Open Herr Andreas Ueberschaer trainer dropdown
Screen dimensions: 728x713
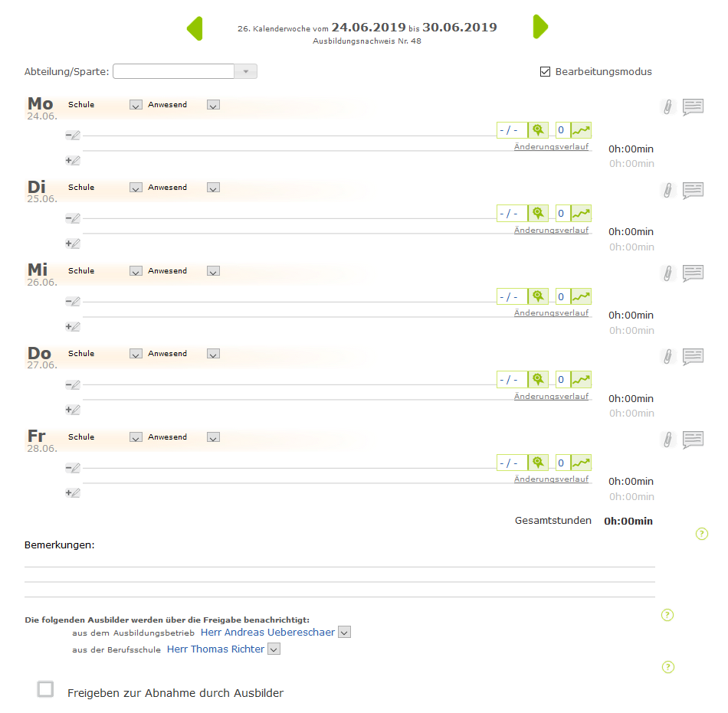coord(344,633)
